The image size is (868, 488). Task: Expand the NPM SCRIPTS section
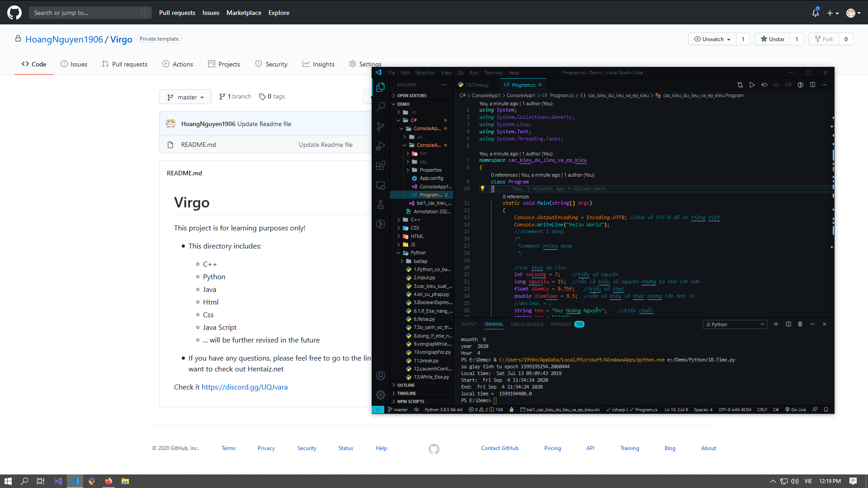410,401
